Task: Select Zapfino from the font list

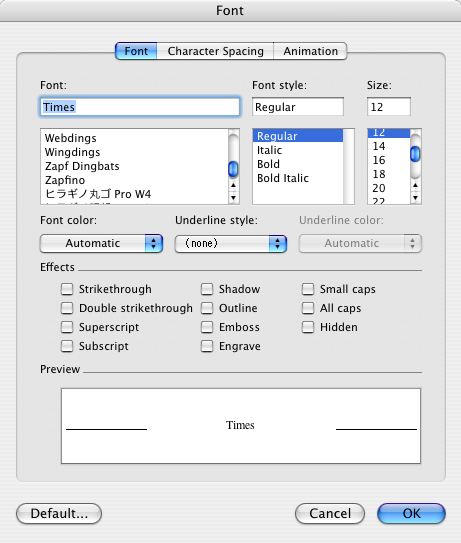Action: point(65,180)
